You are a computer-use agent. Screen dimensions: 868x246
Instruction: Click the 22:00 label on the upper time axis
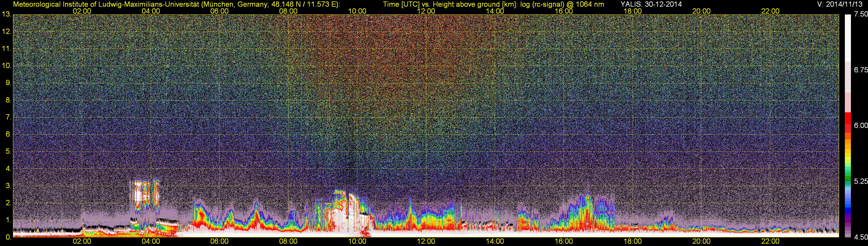point(770,11)
